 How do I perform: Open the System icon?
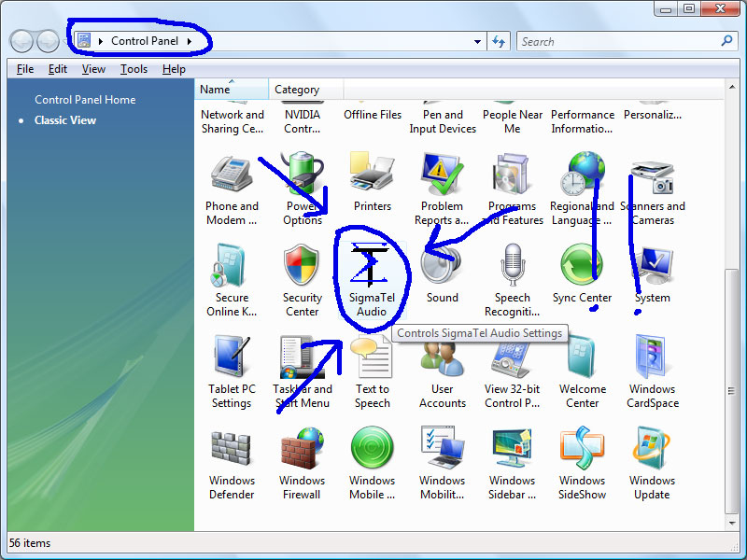[652, 274]
